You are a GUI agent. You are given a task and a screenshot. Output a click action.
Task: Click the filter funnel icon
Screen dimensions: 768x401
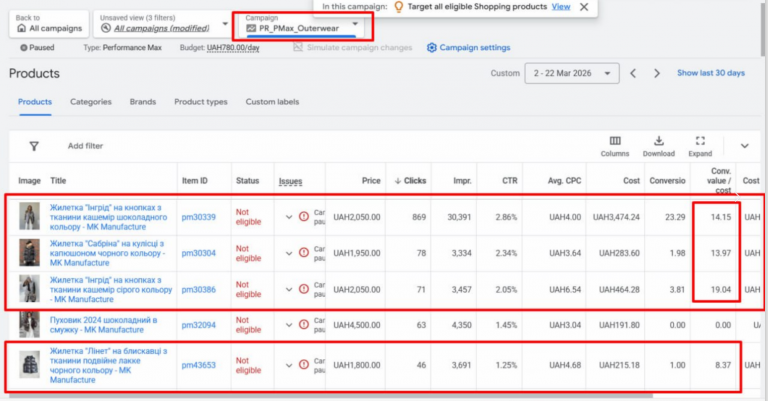pos(34,146)
